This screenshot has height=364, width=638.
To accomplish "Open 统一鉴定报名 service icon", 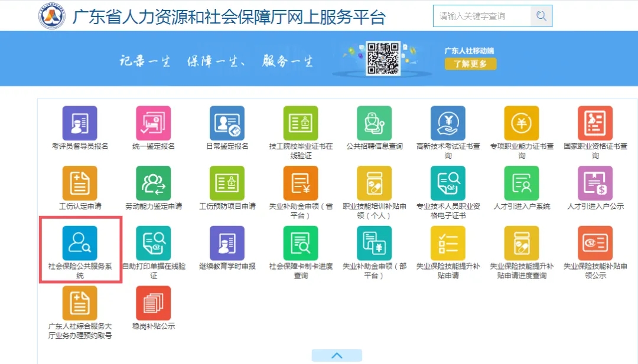I will [154, 123].
